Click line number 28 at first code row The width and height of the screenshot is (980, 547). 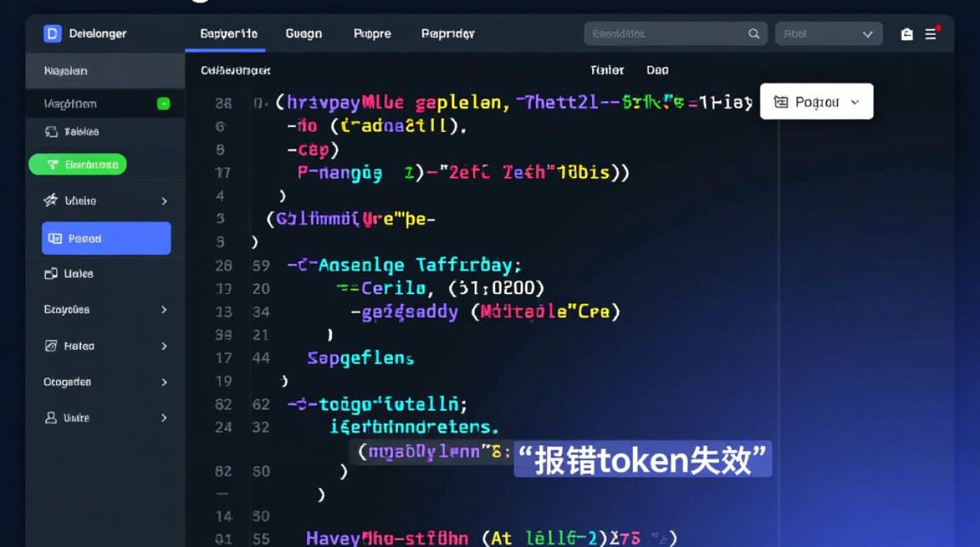[x=223, y=104]
